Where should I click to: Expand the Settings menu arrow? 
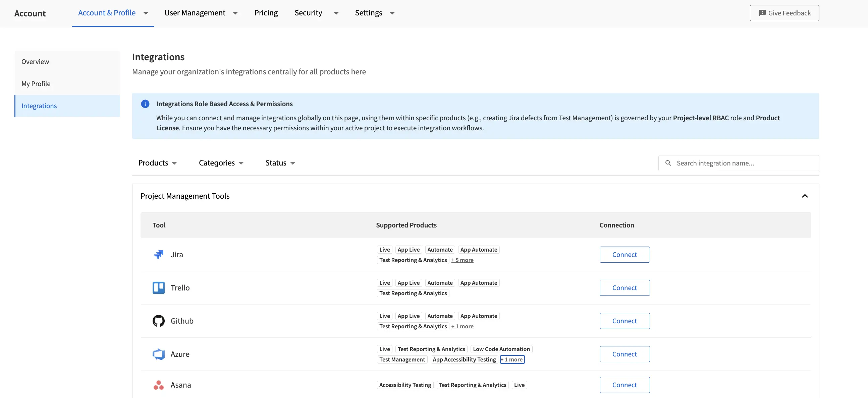(392, 13)
